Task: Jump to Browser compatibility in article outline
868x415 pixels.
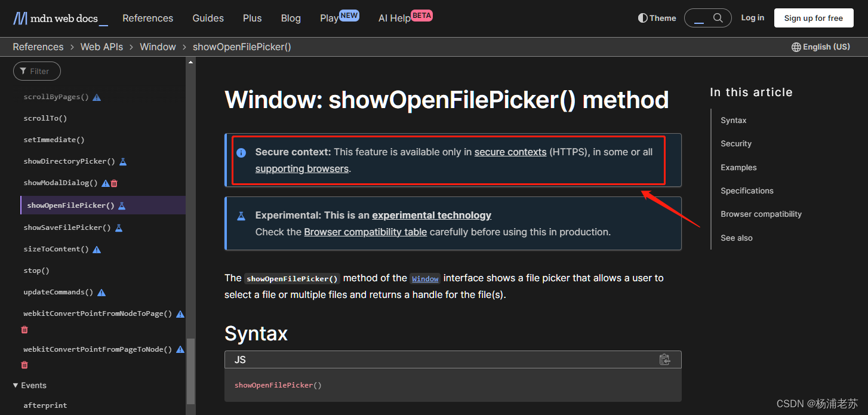Action: 761,214
